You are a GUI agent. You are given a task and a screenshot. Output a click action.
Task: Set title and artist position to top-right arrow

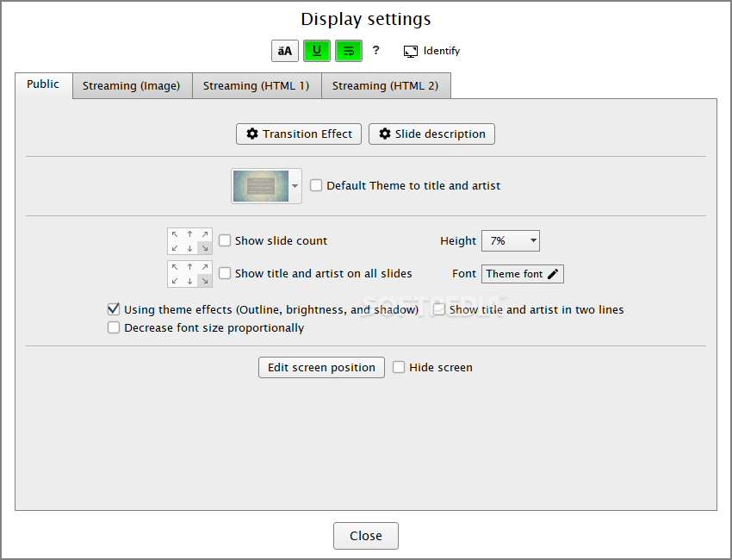coord(205,267)
